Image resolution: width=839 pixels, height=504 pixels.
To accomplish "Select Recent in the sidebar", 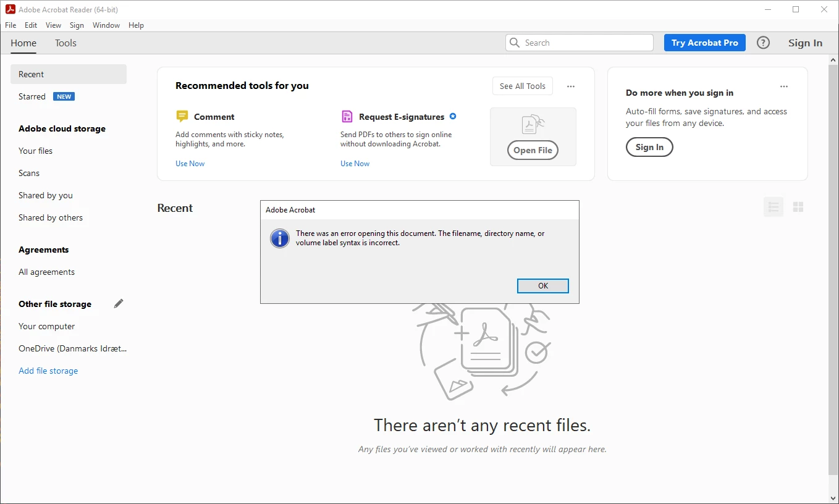I will coord(69,74).
